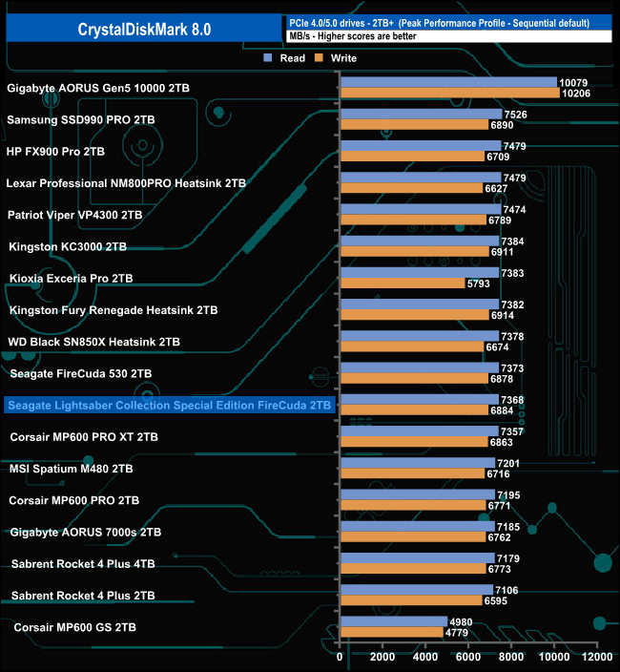Click the 5793 write value
Viewport: 620px width, 672px height.
coord(478,283)
